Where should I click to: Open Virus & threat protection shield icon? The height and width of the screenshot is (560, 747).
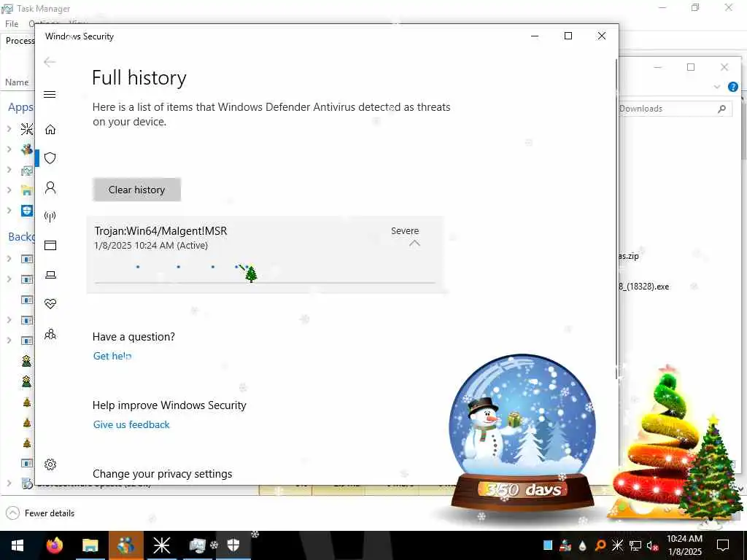[x=50, y=158]
